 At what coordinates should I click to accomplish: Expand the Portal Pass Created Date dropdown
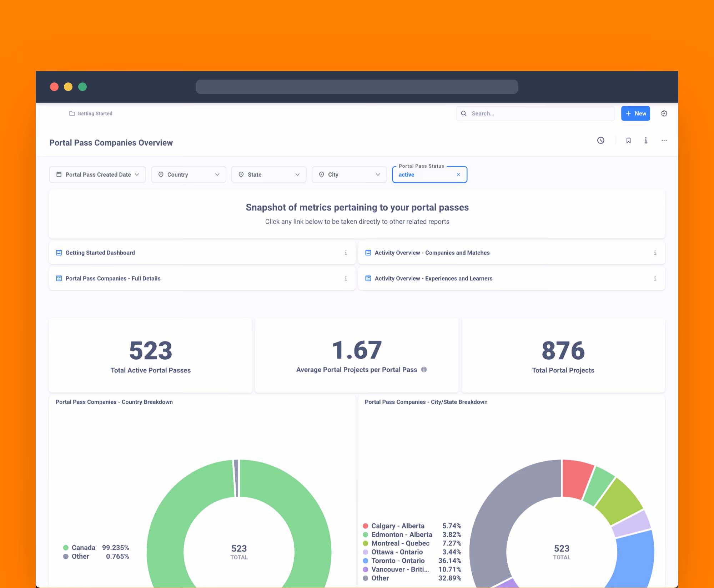pos(97,174)
